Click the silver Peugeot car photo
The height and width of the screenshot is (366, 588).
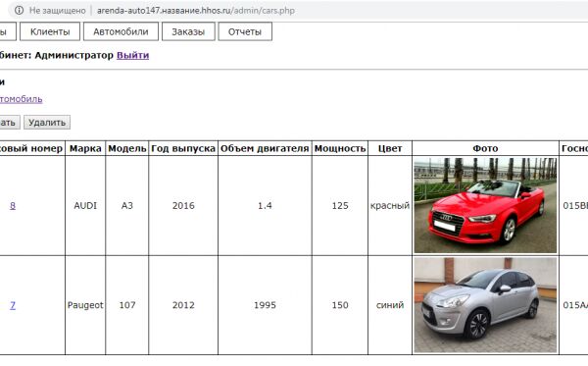(x=485, y=305)
